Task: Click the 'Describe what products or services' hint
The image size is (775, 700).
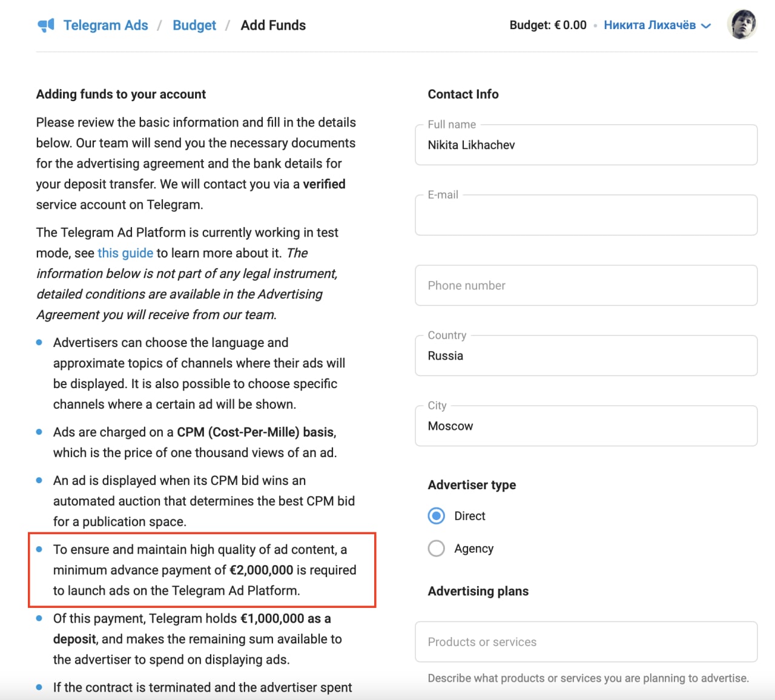Action: point(589,678)
